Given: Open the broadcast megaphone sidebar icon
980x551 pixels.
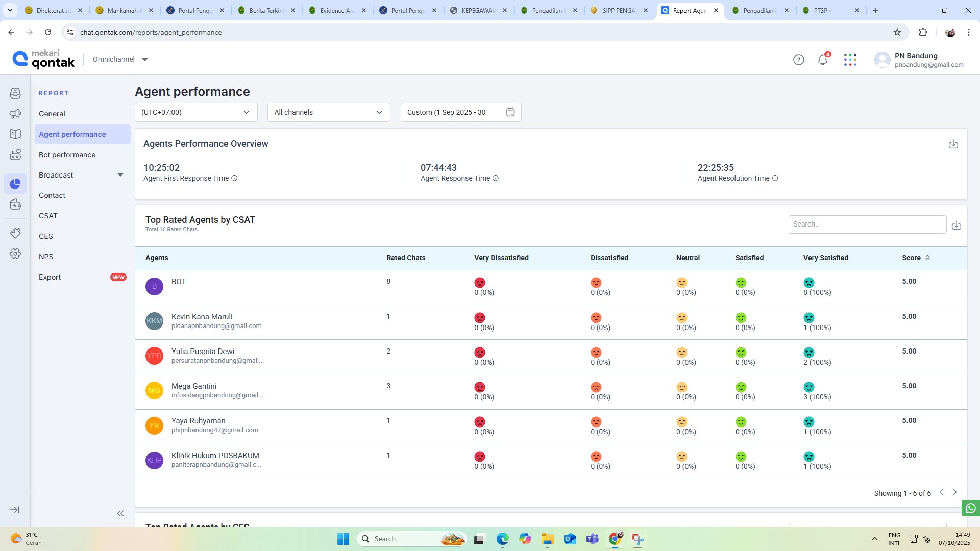Looking at the screenshot, I should (15, 114).
